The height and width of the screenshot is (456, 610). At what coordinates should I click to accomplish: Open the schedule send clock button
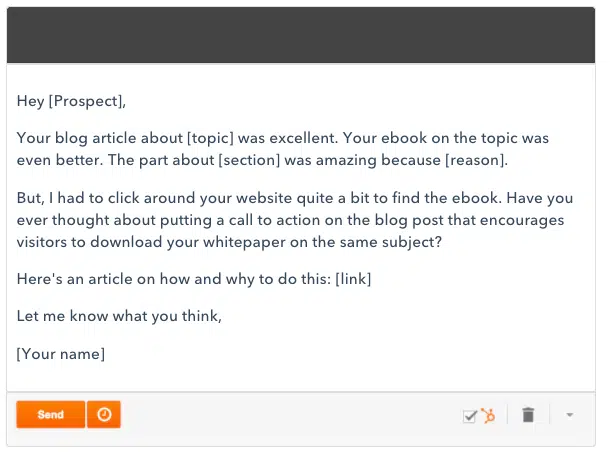(104, 415)
